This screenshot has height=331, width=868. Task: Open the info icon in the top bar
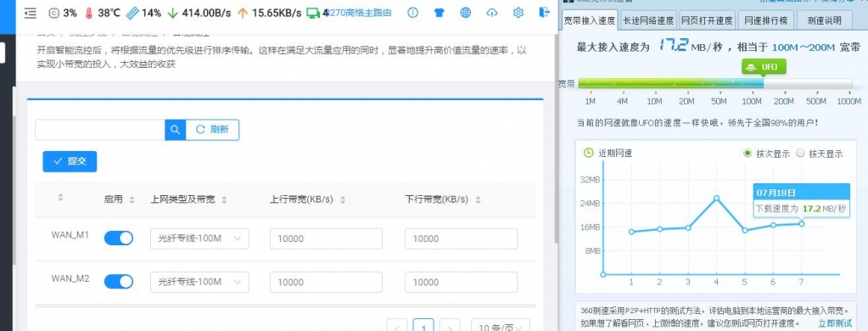tap(412, 13)
